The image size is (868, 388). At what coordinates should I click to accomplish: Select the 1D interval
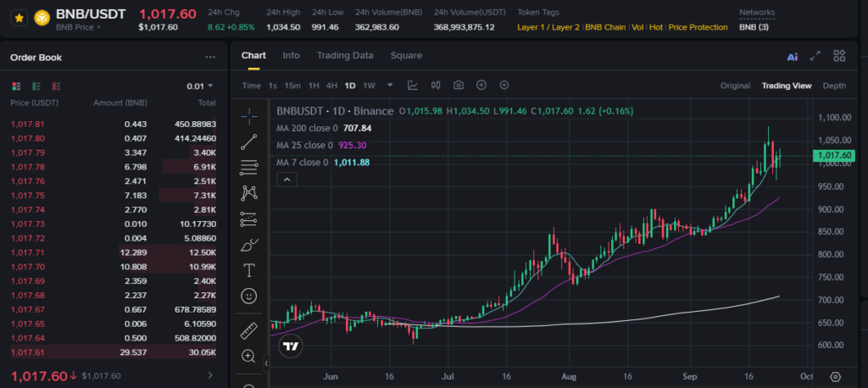pyautogui.click(x=350, y=86)
